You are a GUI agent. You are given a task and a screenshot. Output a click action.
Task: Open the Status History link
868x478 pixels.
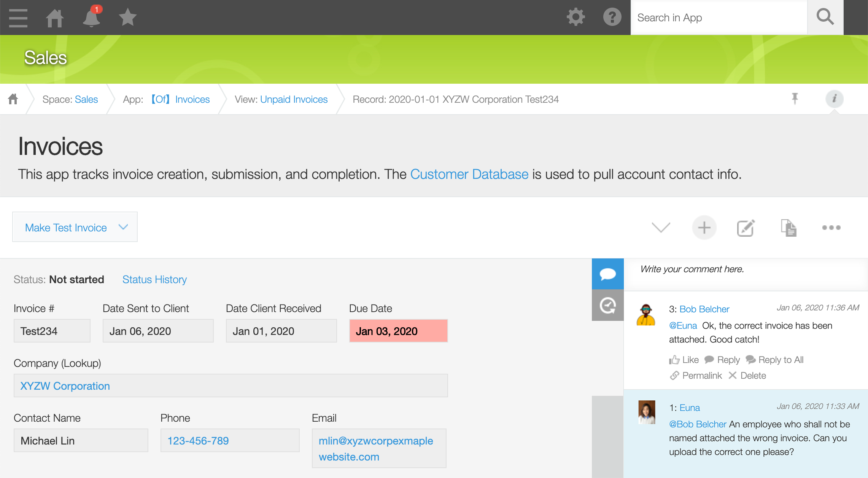(x=154, y=279)
